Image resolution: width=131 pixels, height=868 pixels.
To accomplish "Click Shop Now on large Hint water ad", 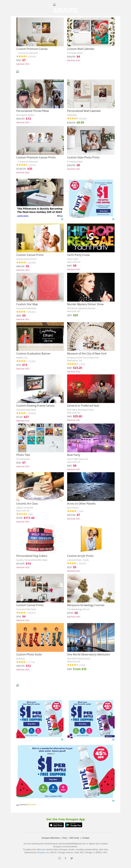I will pos(53,779).
